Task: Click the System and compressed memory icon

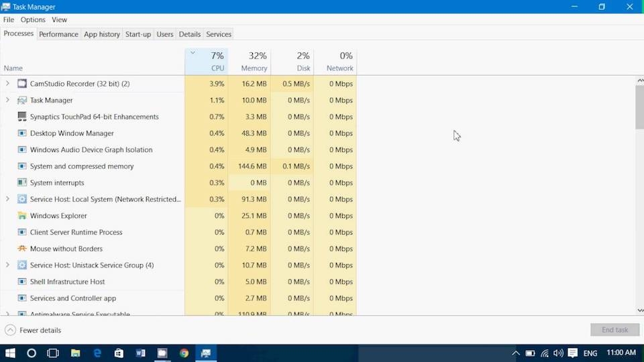Action: click(22, 166)
